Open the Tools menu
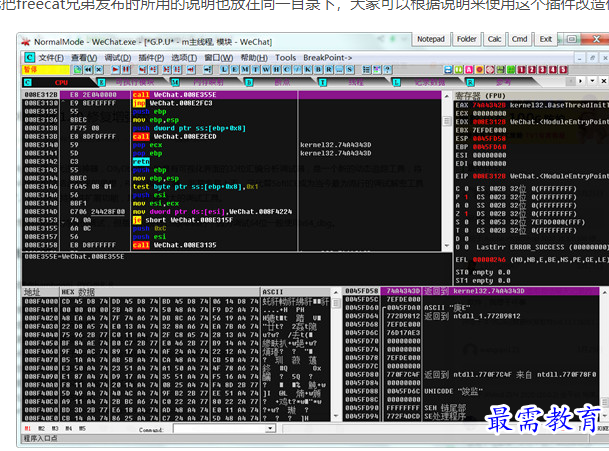The height and width of the screenshot is (451, 609). (x=286, y=57)
